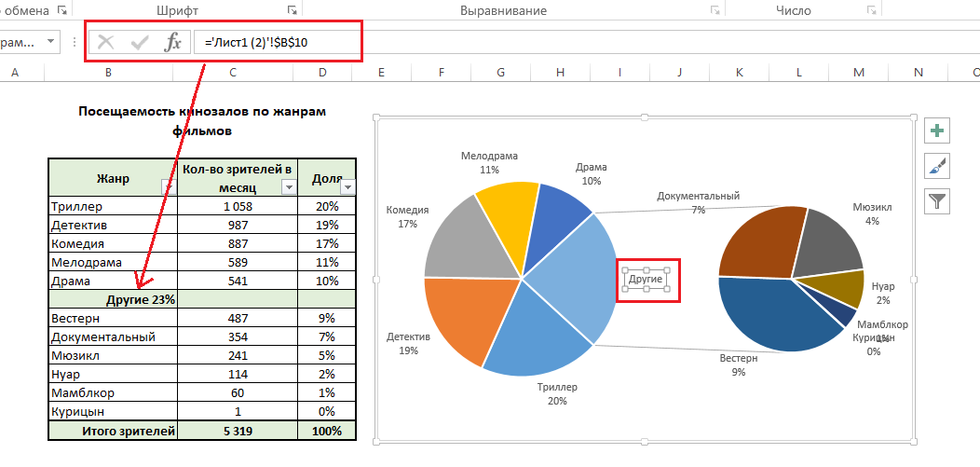Select the Детектив cell
The width and height of the screenshot is (980, 467).
coord(113,225)
